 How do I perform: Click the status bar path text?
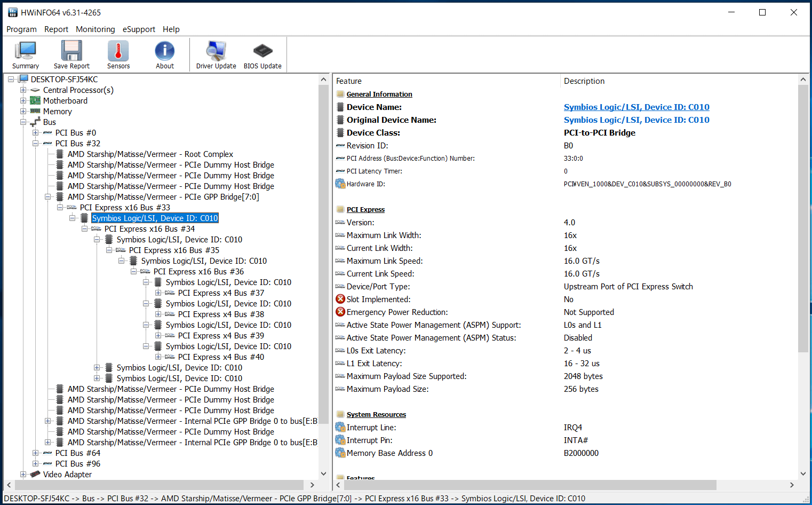294,498
